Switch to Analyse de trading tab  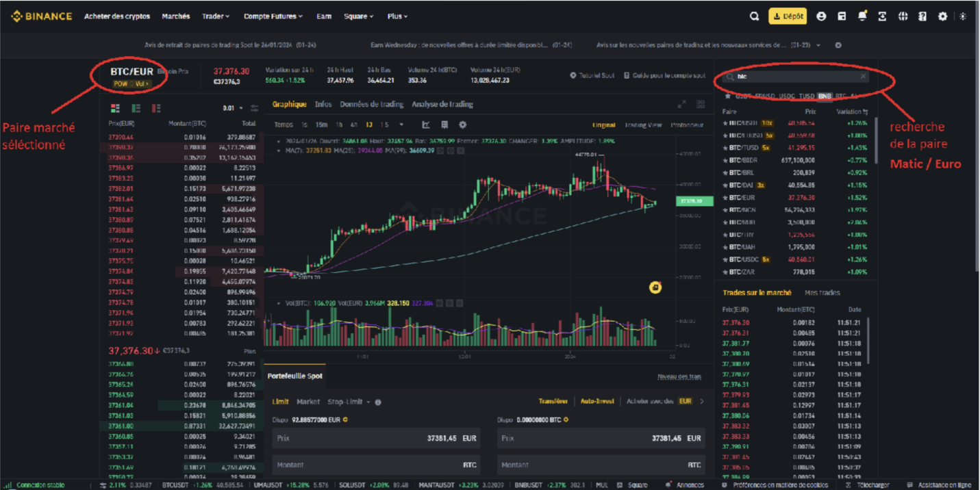click(442, 104)
